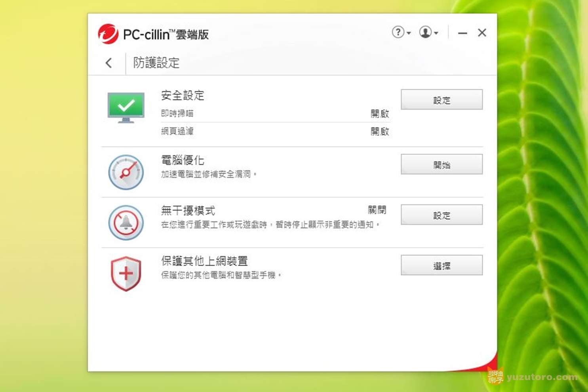This screenshot has width=588, height=392.
Task: Click the 即時掃瞄 開啟 status
Action: click(x=380, y=114)
